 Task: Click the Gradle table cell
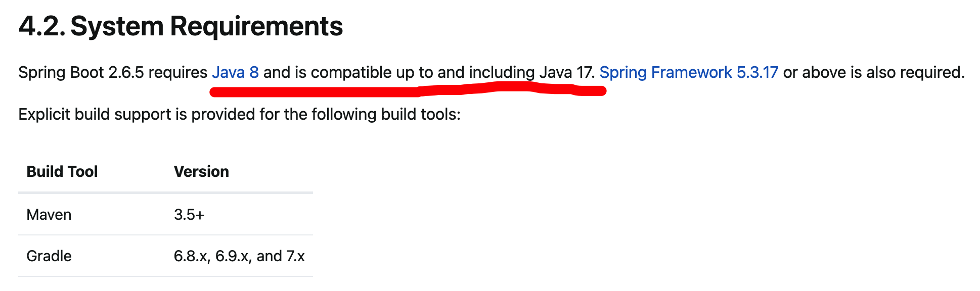click(49, 256)
